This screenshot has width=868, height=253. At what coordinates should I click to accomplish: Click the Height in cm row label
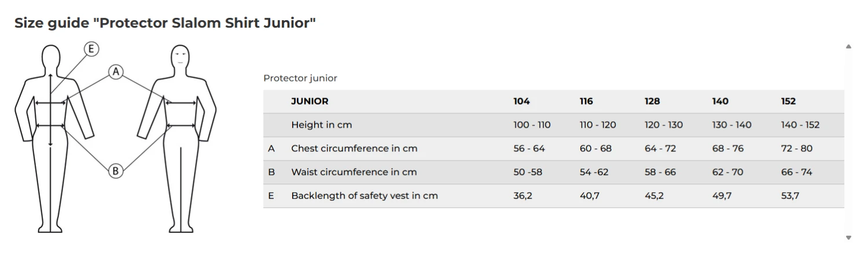tap(321, 125)
